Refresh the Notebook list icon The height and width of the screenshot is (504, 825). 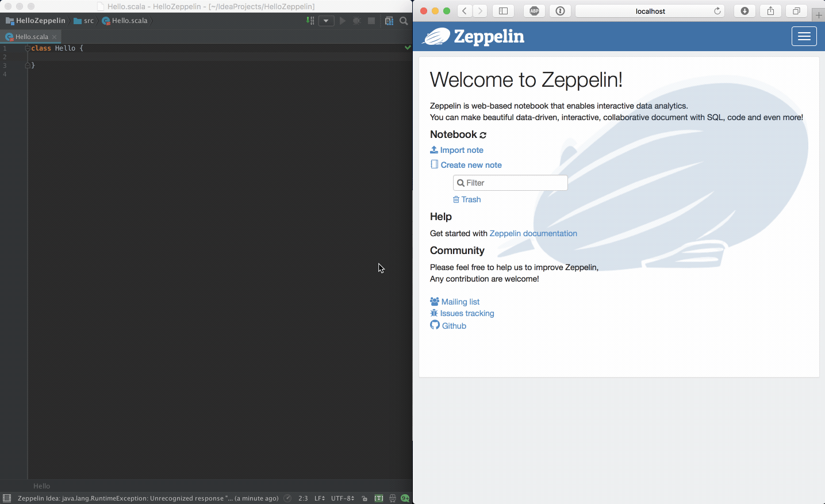pos(483,135)
